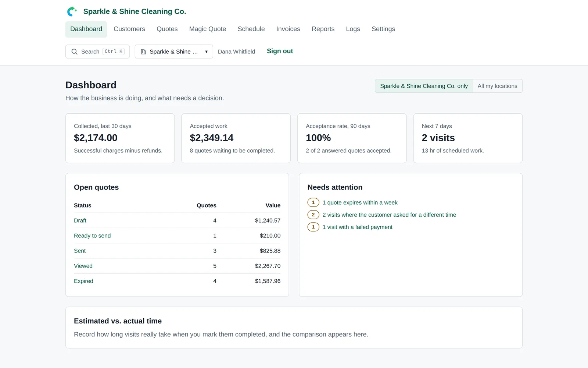Image resolution: width=588 pixels, height=368 pixels.
Task: Open '1 quote expires within a week'
Action: 360,202
